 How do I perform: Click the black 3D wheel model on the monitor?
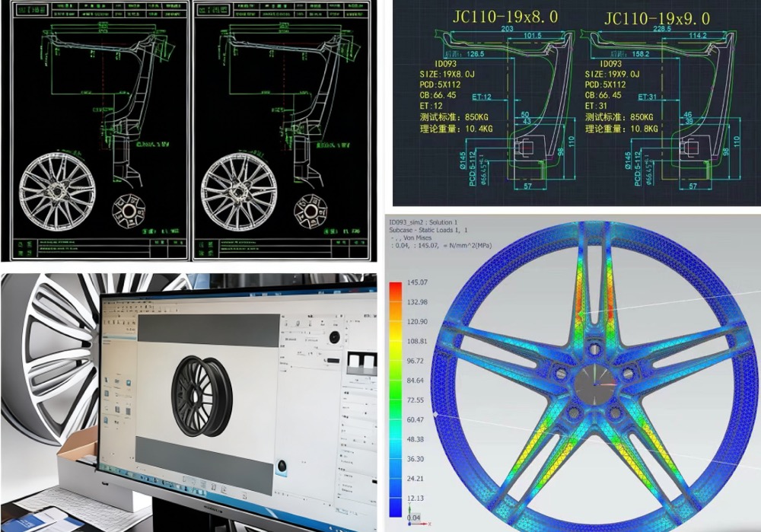coord(202,396)
